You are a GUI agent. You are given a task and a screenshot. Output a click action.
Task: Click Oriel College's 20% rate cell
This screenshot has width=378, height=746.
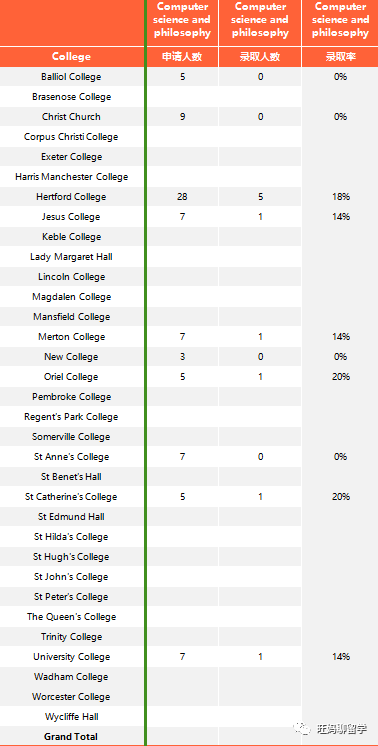click(340, 377)
